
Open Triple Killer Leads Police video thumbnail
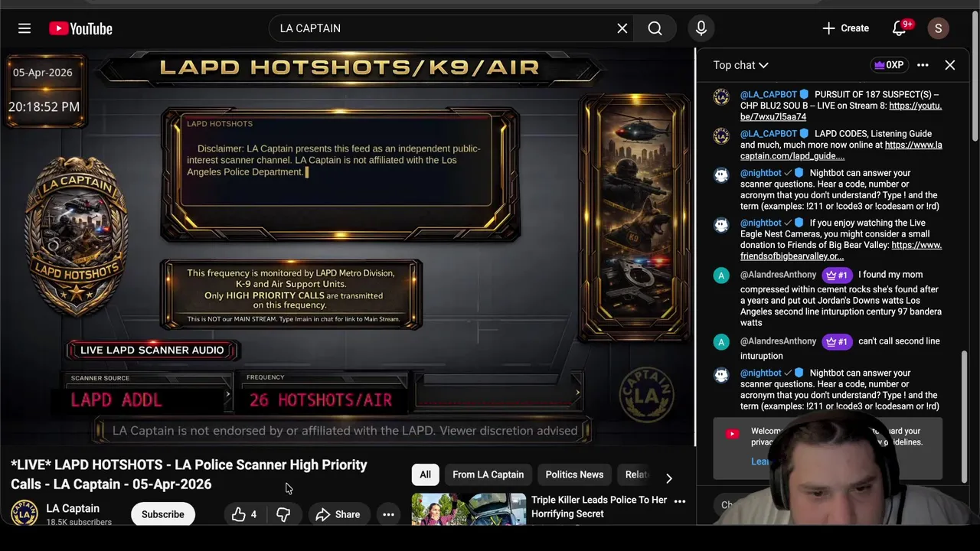[469, 510]
